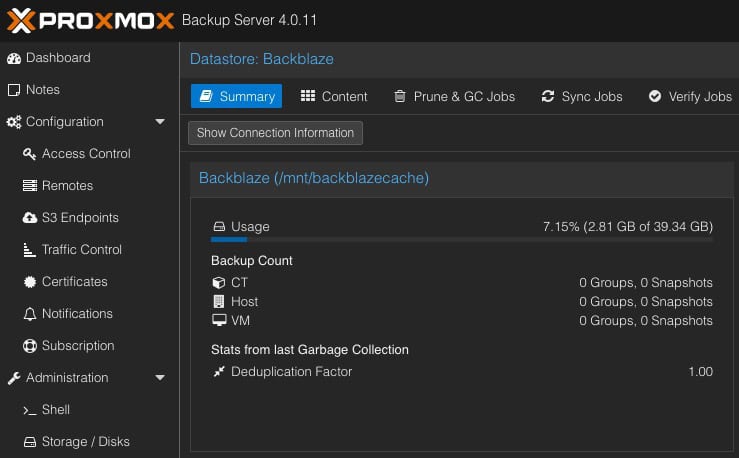Click the Deduplication Factor compress icon
This screenshot has height=458, width=739.
click(219, 371)
